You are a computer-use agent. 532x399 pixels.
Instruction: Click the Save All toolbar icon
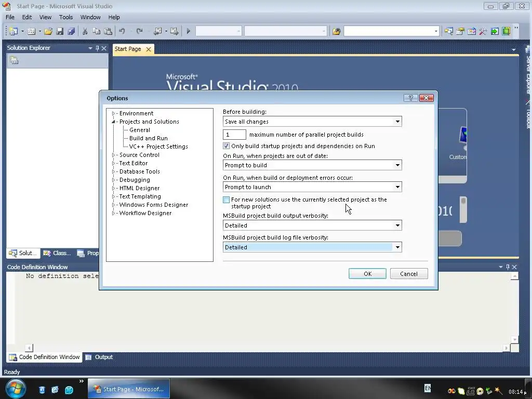coord(71,31)
